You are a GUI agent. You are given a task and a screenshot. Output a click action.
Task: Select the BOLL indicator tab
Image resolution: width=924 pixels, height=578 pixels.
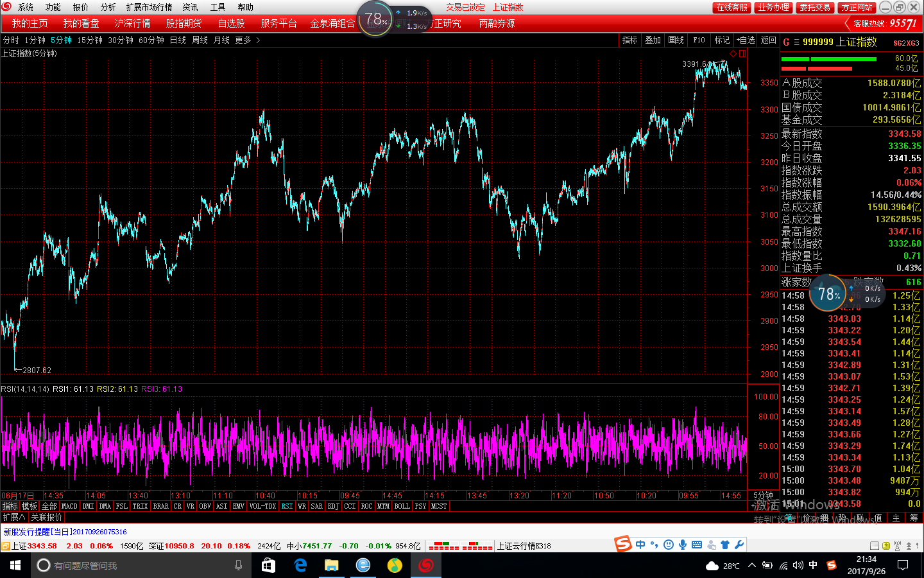pyautogui.click(x=402, y=506)
